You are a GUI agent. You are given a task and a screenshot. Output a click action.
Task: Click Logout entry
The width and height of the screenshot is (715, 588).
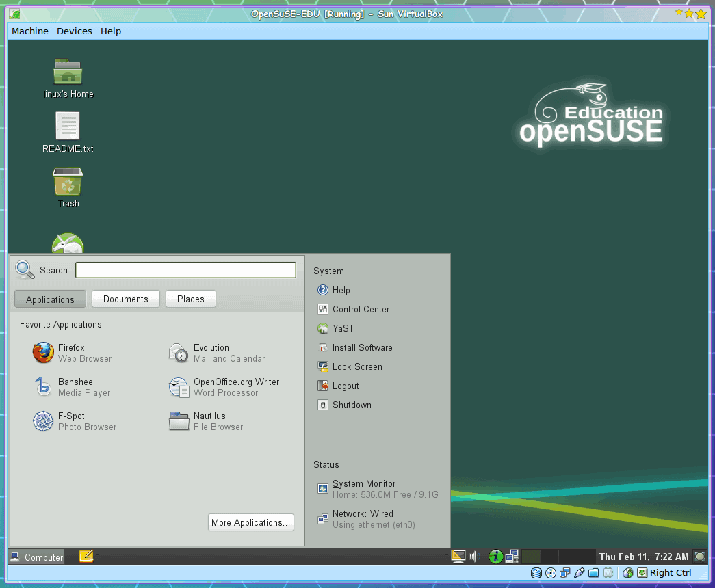338,386
